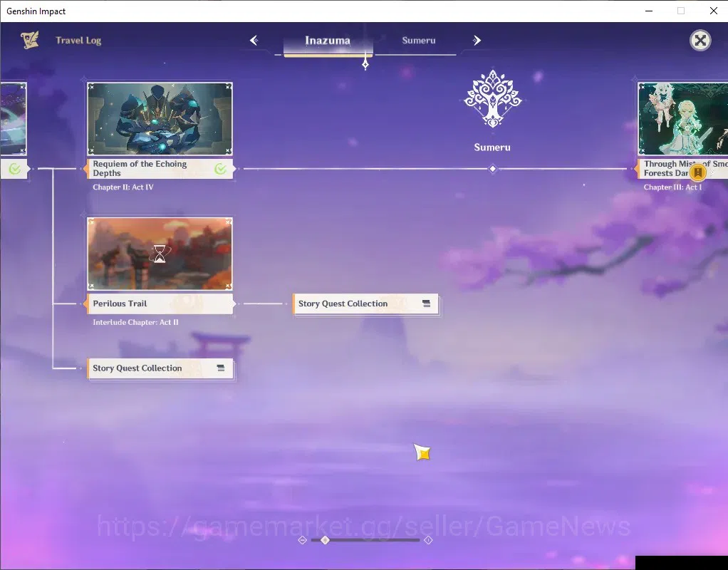Open the Perilous Trail thumbnail
The image size is (728, 570).
pyautogui.click(x=160, y=254)
